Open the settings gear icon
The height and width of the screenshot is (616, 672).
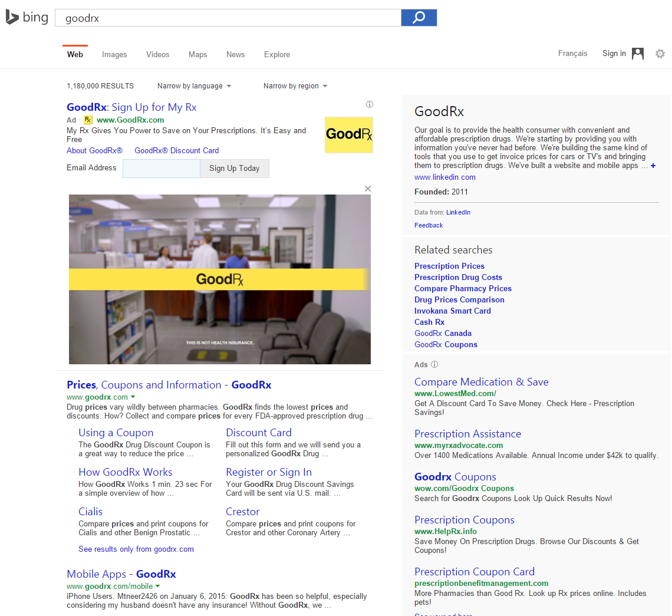pyautogui.click(x=660, y=54)
